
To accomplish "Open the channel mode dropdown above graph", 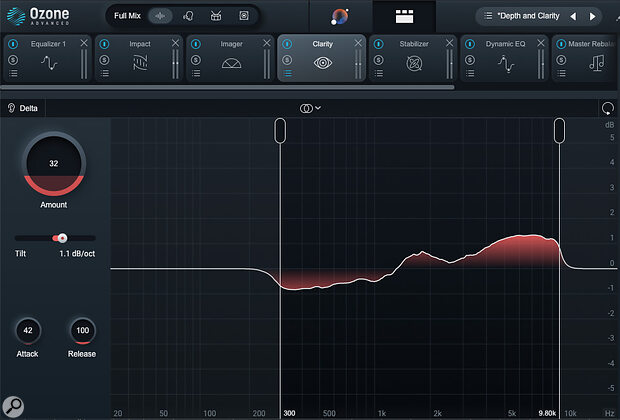I will coord(310,107).
